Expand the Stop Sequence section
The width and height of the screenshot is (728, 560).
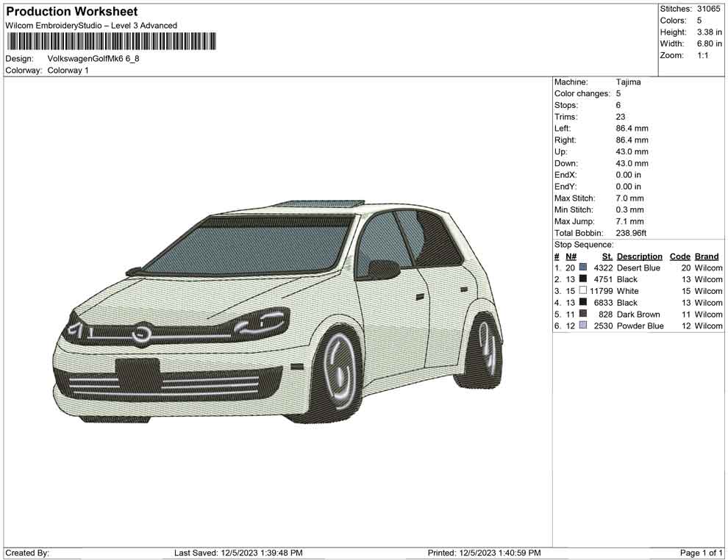[x=584, y=244]
